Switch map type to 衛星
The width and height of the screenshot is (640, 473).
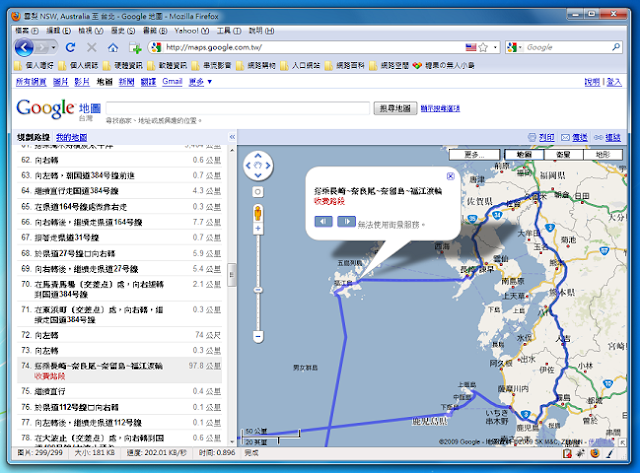pos(563,155)
